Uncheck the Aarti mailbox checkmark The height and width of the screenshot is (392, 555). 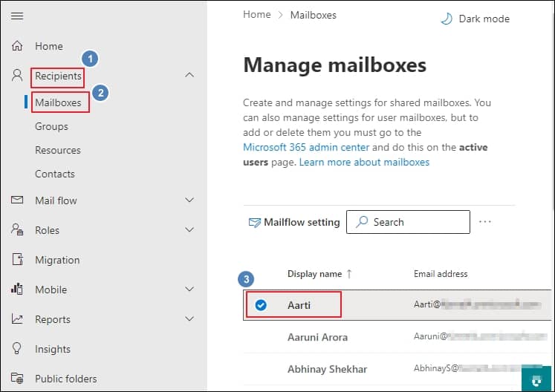coord(261,305)
